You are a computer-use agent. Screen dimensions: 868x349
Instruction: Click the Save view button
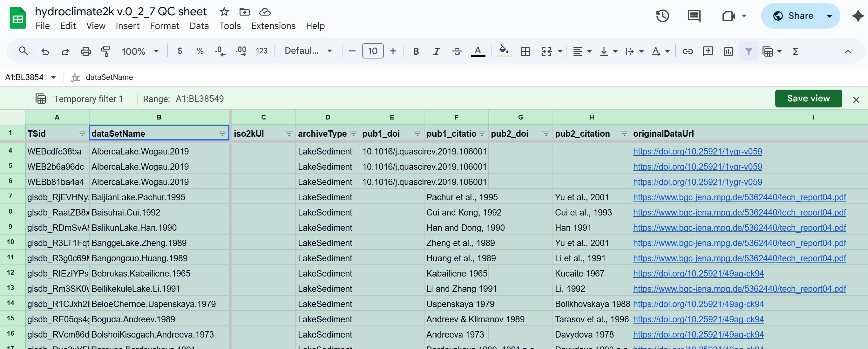click(808, 99)
